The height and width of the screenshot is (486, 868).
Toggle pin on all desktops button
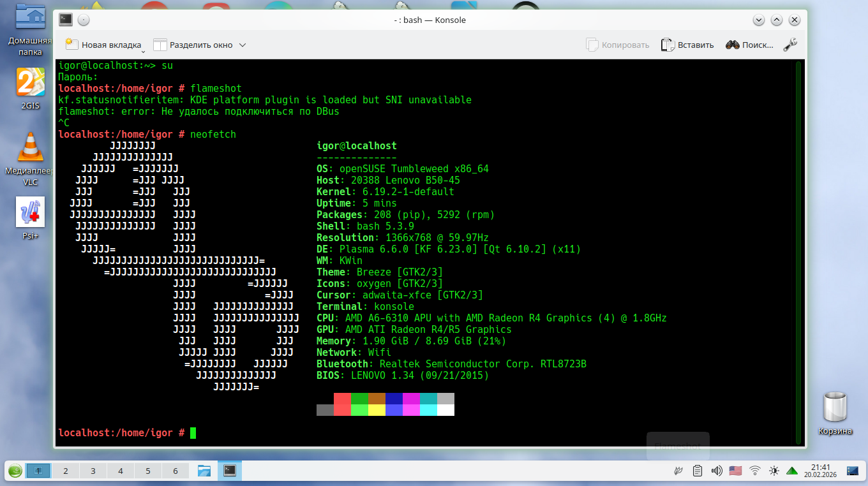coord(84,20)
